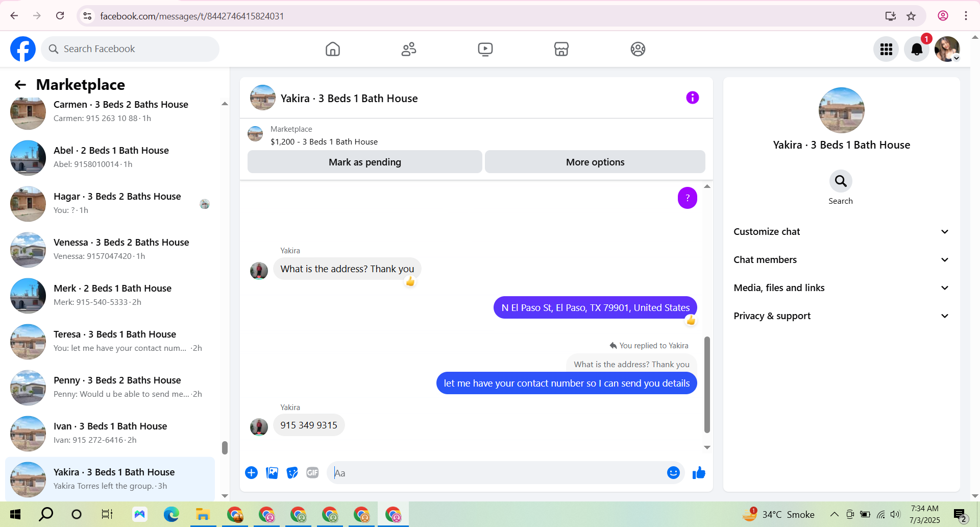This screenshot has width=980, height=527.
Task: Click the 915 349 9315 message
Action: [x=309, y=425]
